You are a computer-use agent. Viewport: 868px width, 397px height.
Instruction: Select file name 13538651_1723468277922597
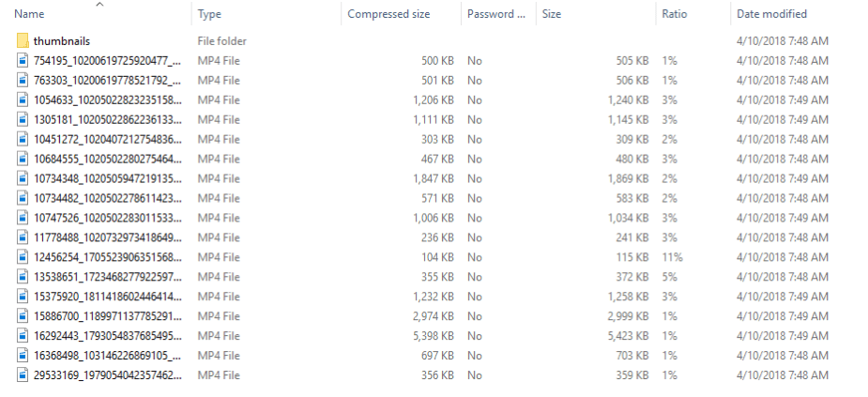pos(106,277)
